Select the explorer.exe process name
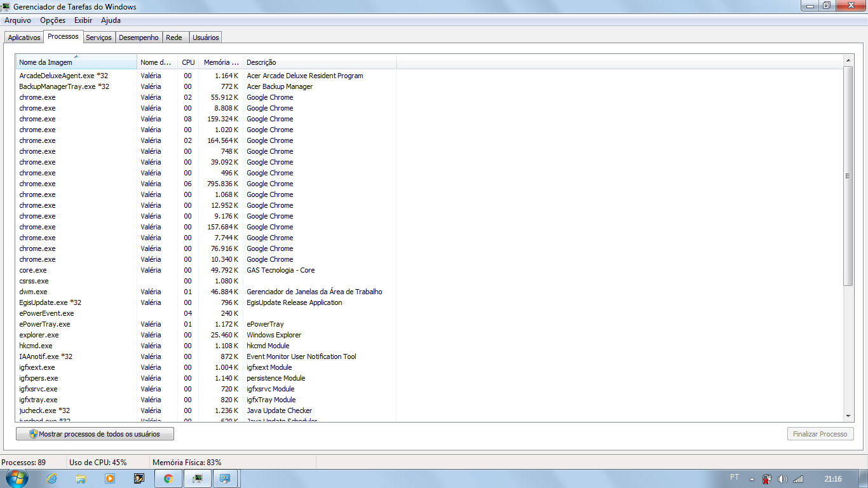Image resolution: width=868 pixels, height=488 pixels. coord(39,335)
